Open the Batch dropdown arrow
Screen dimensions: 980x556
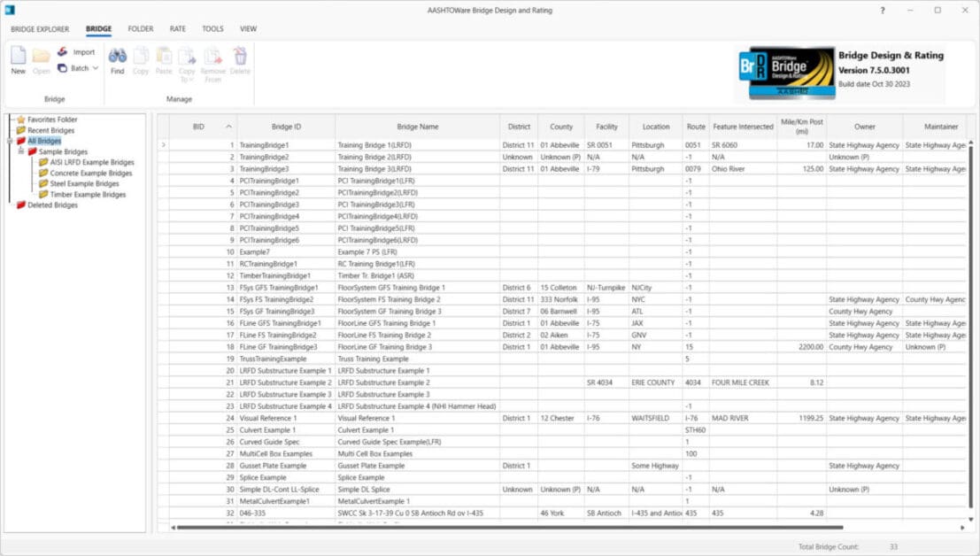pyautogui.click(x=96, y=68)
